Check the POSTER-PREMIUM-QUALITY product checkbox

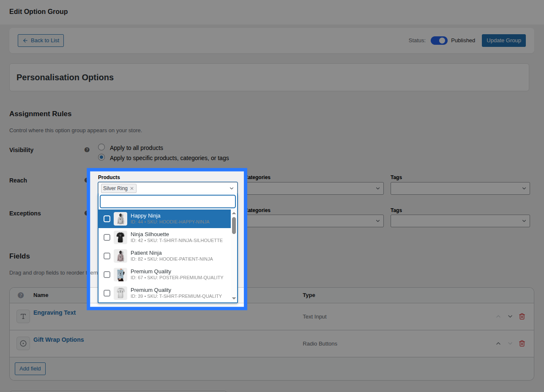pos(107,275)
